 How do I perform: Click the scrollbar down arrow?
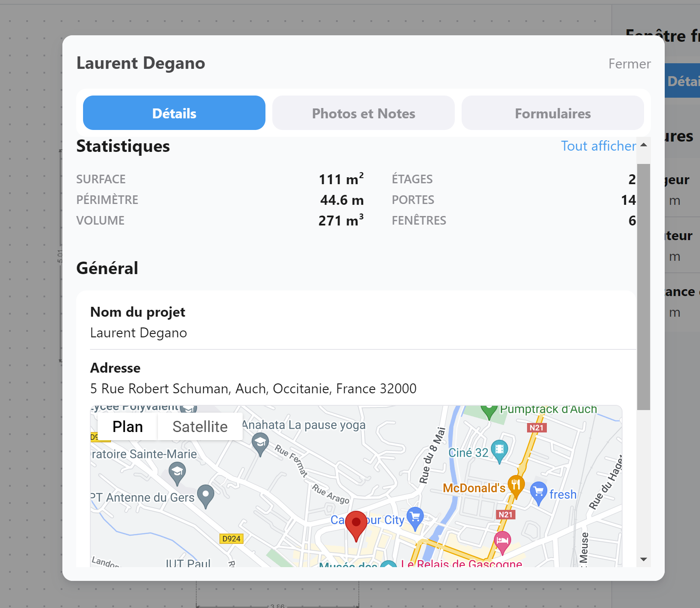tap(644, 559)
